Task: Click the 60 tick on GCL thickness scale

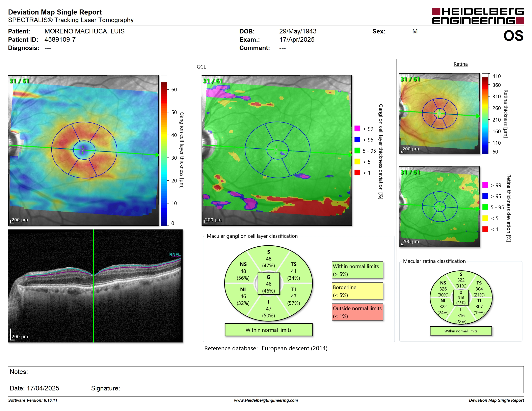Action: 174,89
